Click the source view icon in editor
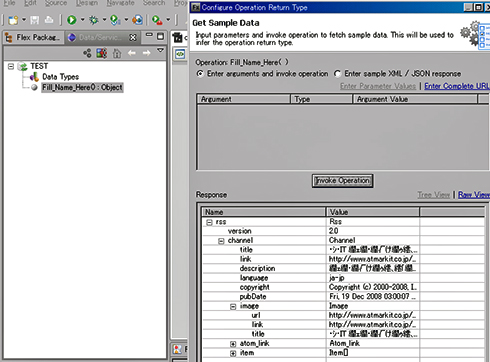The height and width of the screenshot is (362, 490). pyautogui.click(x=180, y=54)
